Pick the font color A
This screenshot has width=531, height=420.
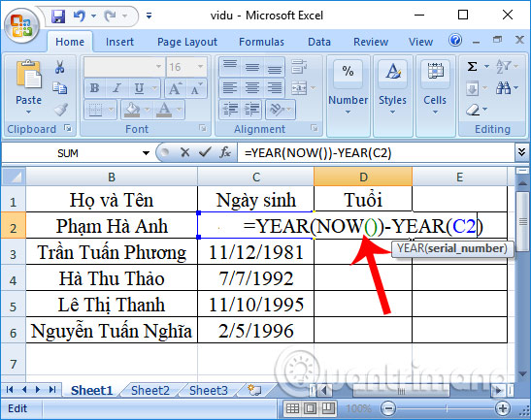164,110
